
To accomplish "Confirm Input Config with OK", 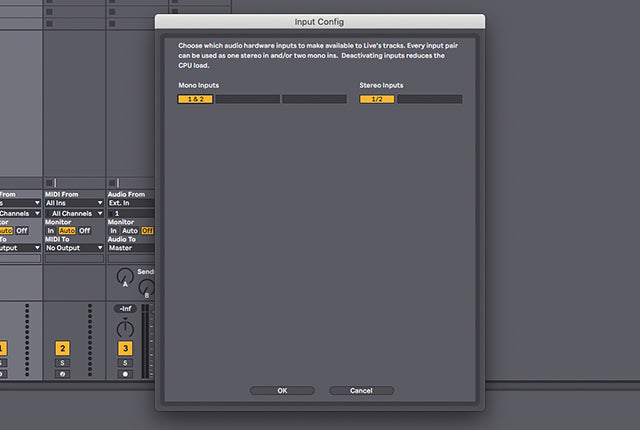I will [x=282, y=390].
